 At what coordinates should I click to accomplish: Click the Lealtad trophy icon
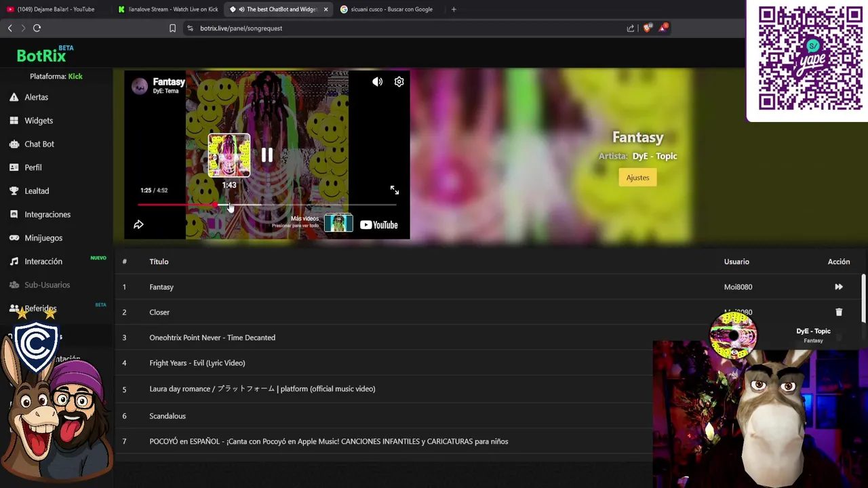click(14, 191)
